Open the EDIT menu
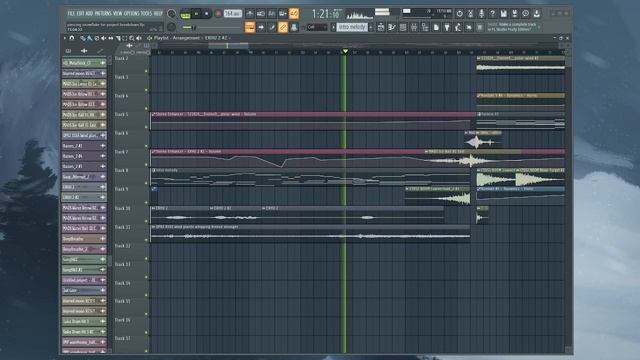 click(80, 13)
